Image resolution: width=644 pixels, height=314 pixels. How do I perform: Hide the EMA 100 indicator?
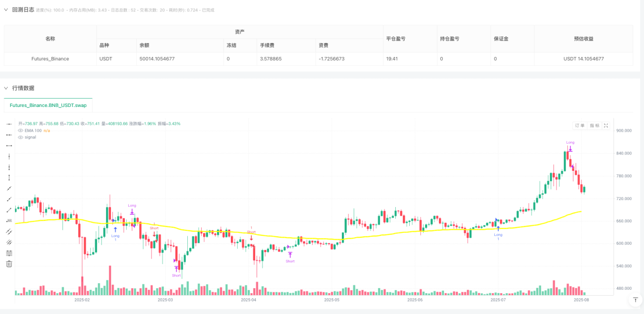(21, 130)
